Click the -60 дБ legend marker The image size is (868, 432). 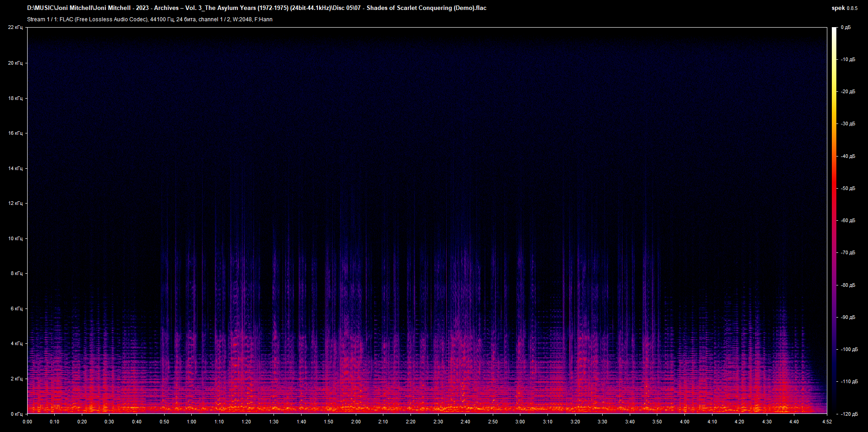point(849,221)
